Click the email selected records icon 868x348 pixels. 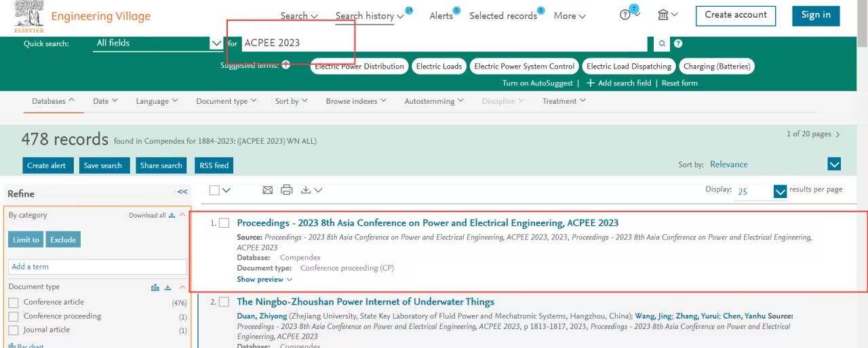coord(268,190)
